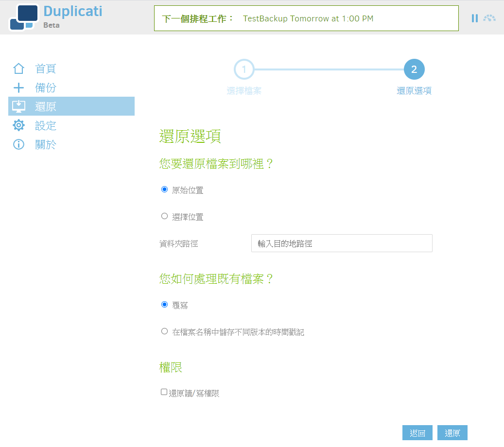Viewport: 504px width, 447px height.
Task: Go to step 1 circle 選擇檔案
Action: [x=244, y=69]
